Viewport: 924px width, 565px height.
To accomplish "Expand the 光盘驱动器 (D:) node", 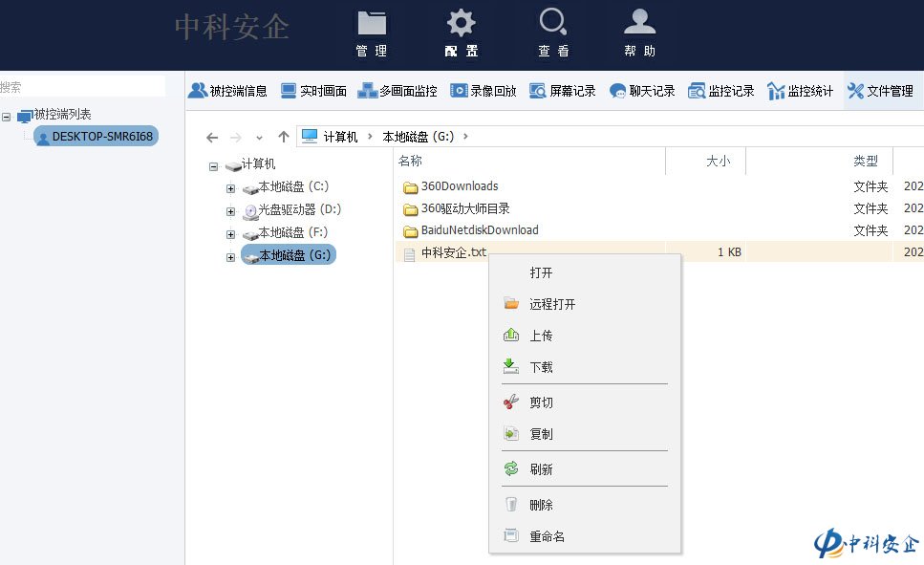I will [x=231, y=211].
